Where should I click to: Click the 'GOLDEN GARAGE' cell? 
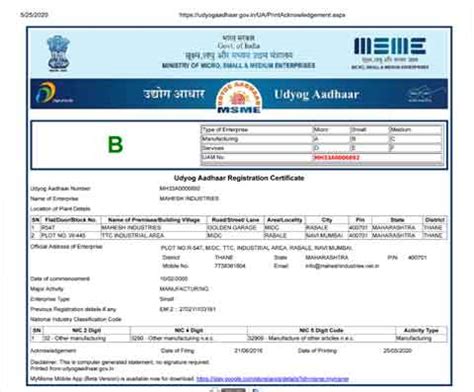point(235,228)
